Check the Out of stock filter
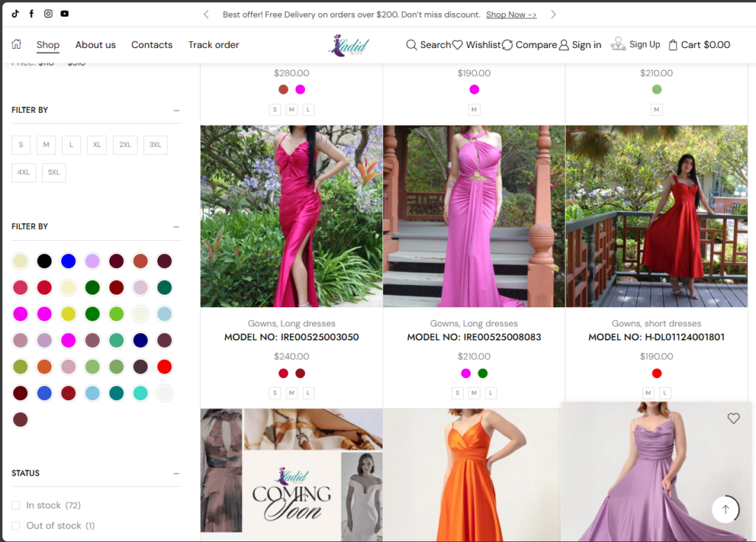Viewport: 756px width, 542px height. pyautogui.click(x=16, y=526)
